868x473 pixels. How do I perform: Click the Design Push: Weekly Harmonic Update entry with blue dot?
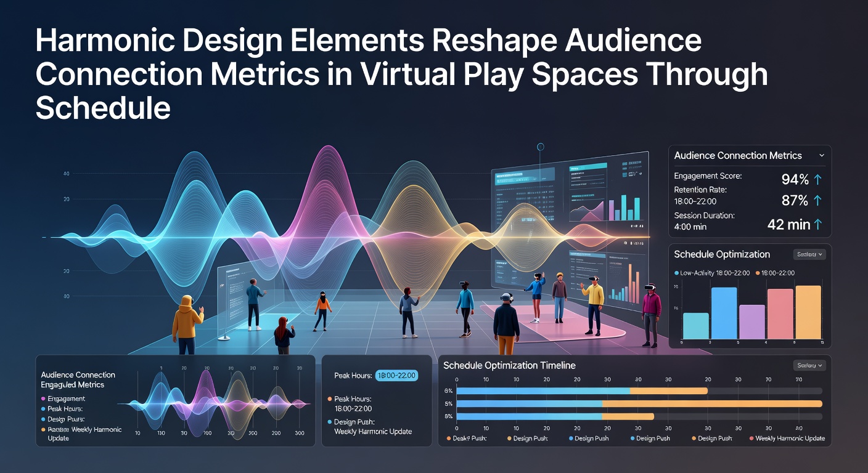[x=370, y=427]
